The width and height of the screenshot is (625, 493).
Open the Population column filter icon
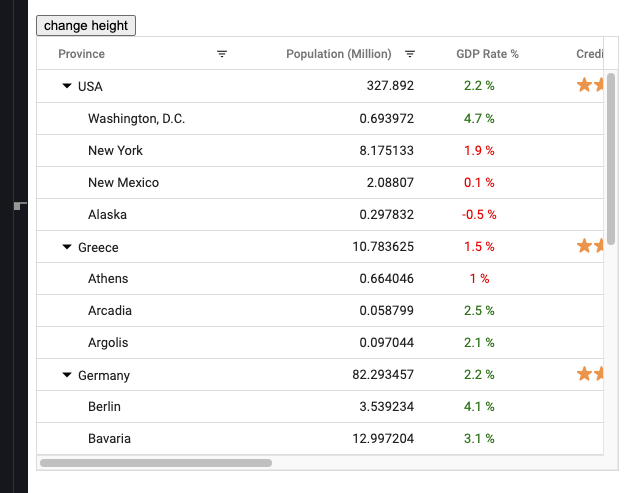410,54
